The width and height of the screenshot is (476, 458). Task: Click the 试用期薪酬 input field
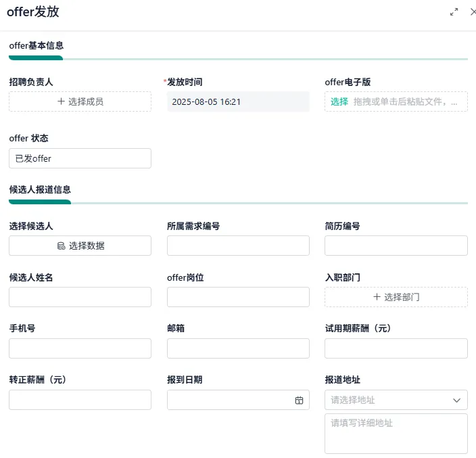396,348
